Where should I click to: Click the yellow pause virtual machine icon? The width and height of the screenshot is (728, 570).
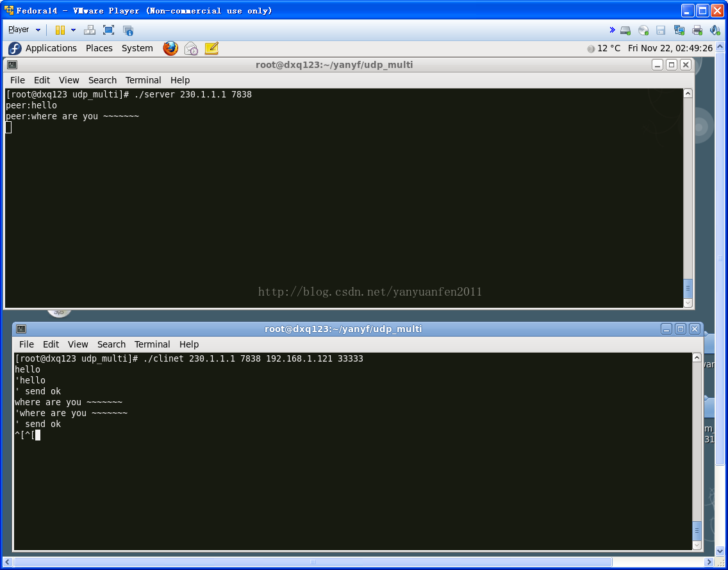[x=60, y=30]
